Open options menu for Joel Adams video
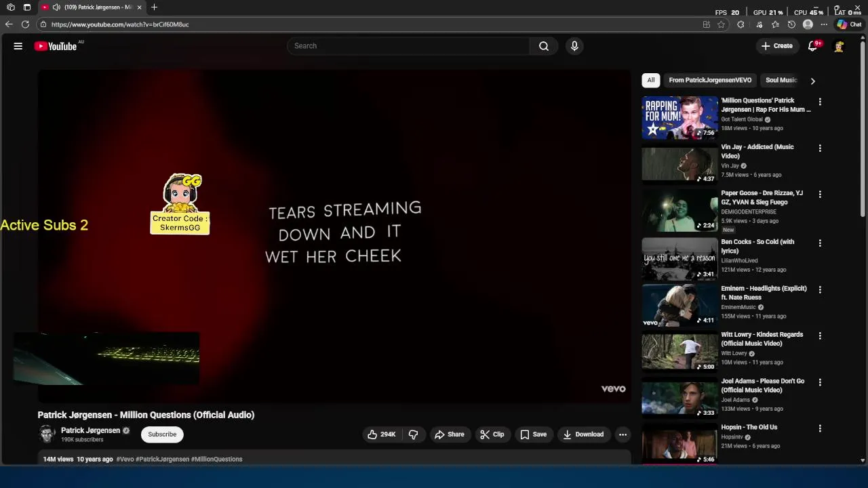This screenshot has height=488, width=868. (820, 382)
